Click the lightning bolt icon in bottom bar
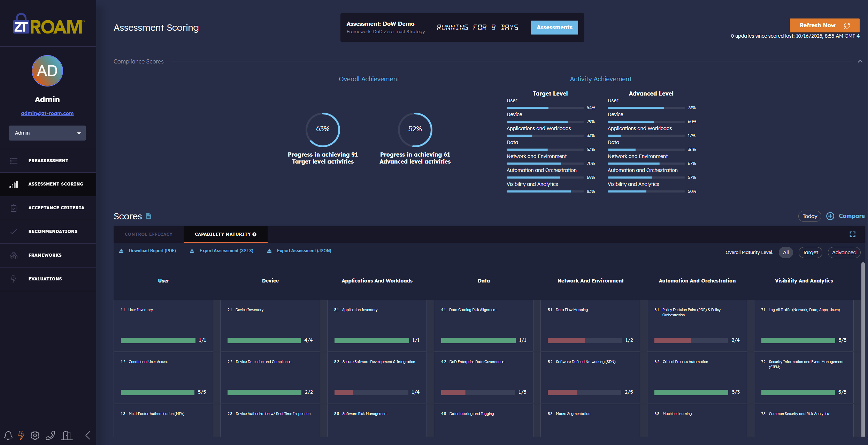 [21, 435]
